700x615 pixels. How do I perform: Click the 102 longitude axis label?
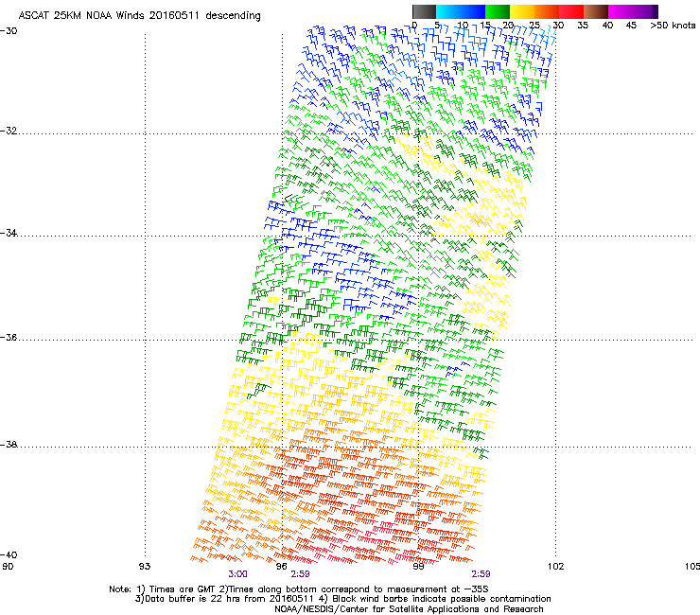pyautogui.click(x=555, y=567)
